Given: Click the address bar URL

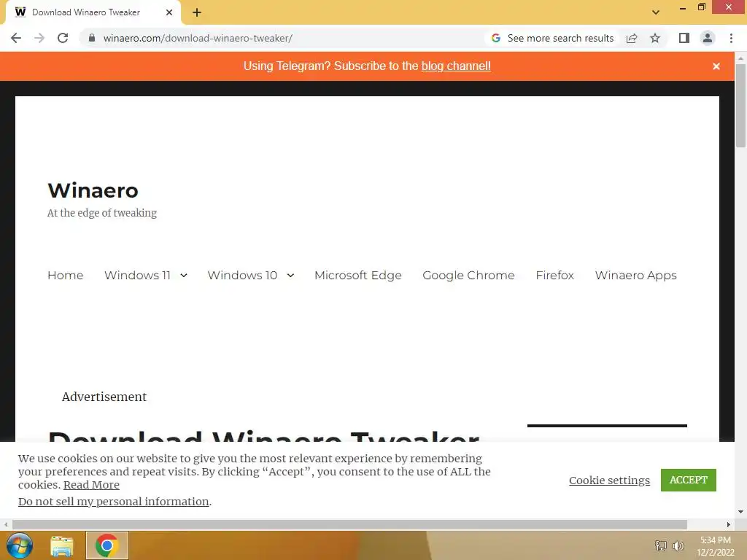Looking at the screenshot, I should coord(198,38).
